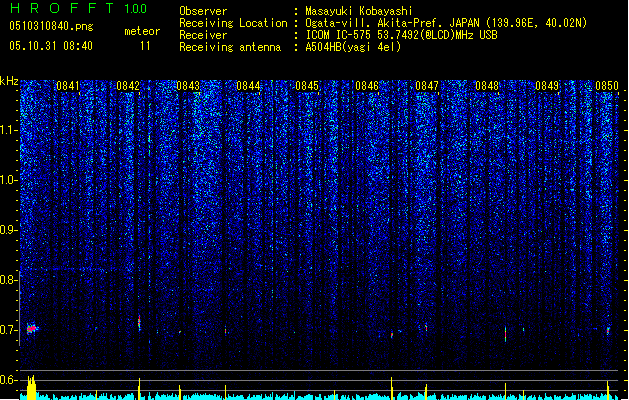The image size is (629, 400).
Task: Click the kHz axis unit label
Action: tap(9, 81)
